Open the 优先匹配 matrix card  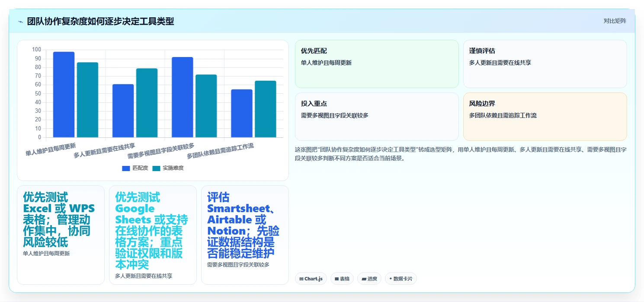377,64
